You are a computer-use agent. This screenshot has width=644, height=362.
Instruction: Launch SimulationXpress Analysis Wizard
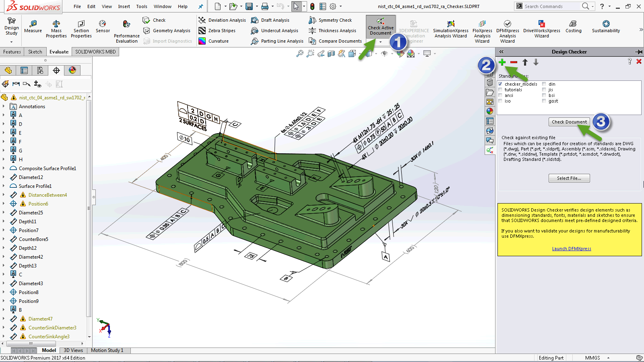pos(451,29)
